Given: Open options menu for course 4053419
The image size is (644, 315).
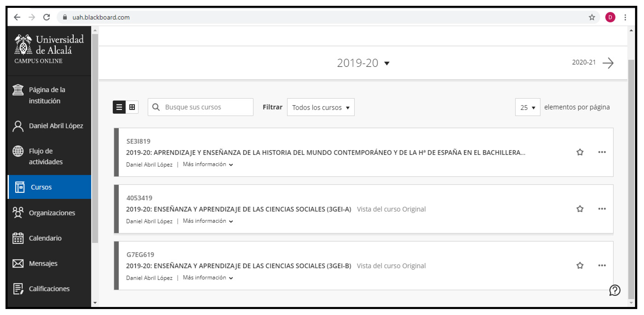Looking at the screenshot, I should pos(602,209).
